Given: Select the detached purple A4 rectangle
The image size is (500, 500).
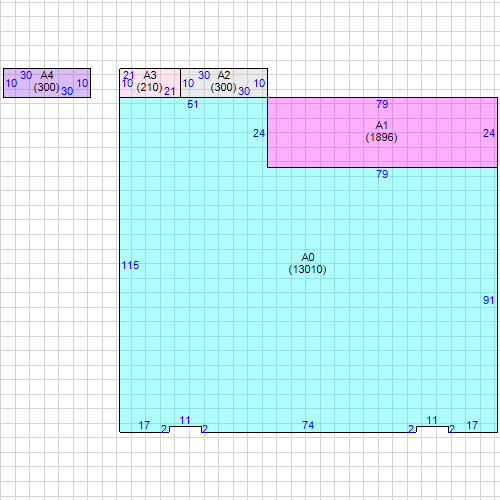Looking at the screenshot, I should coord(47,83).
